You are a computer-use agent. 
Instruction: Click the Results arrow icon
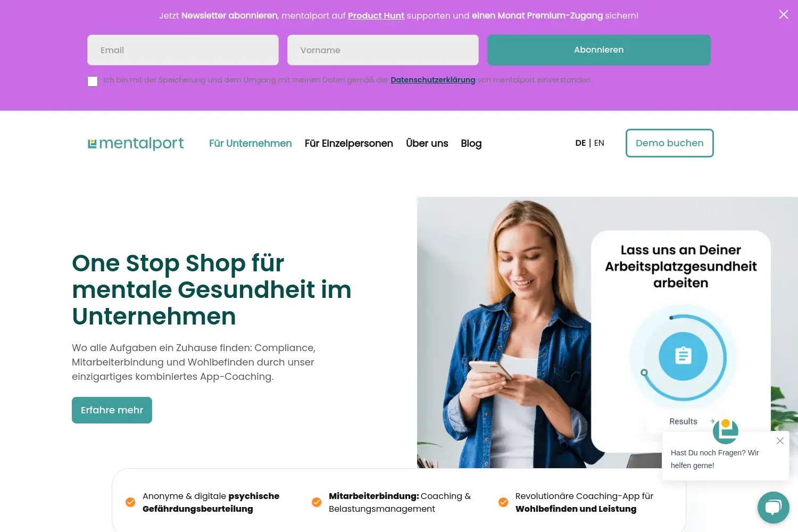(x=712, y=421)
